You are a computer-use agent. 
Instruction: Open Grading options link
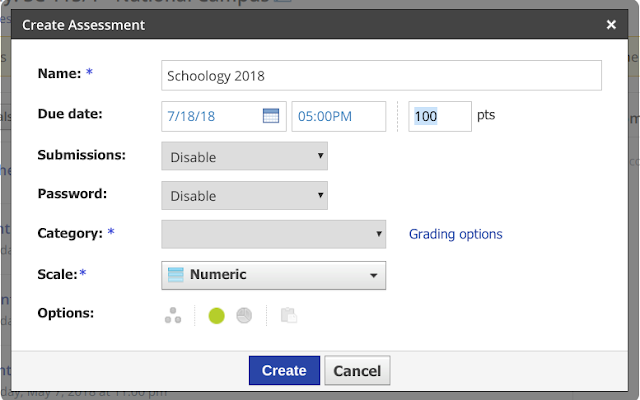456,234
